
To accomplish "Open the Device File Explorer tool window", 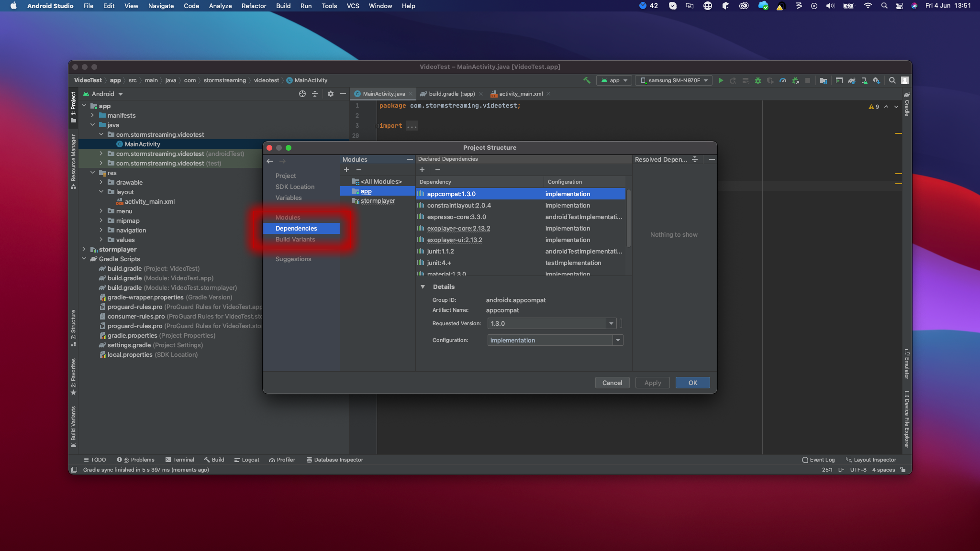I will pos(907,419).
